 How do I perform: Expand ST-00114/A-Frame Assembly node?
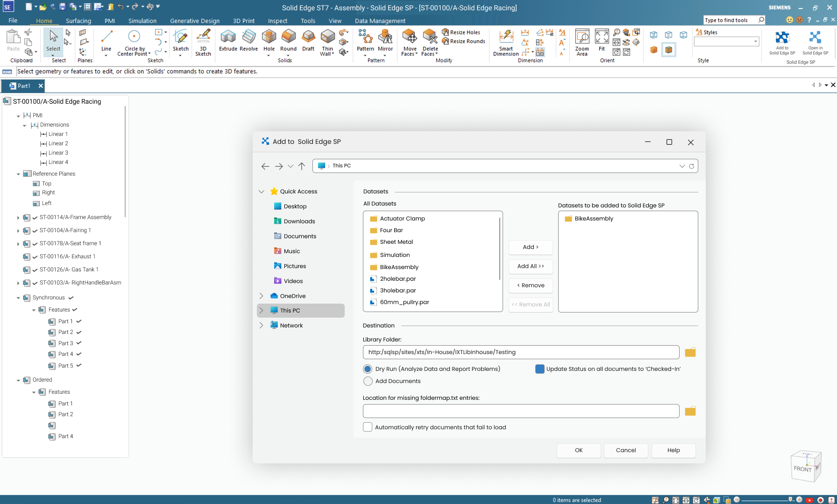[x=18, y=218]
